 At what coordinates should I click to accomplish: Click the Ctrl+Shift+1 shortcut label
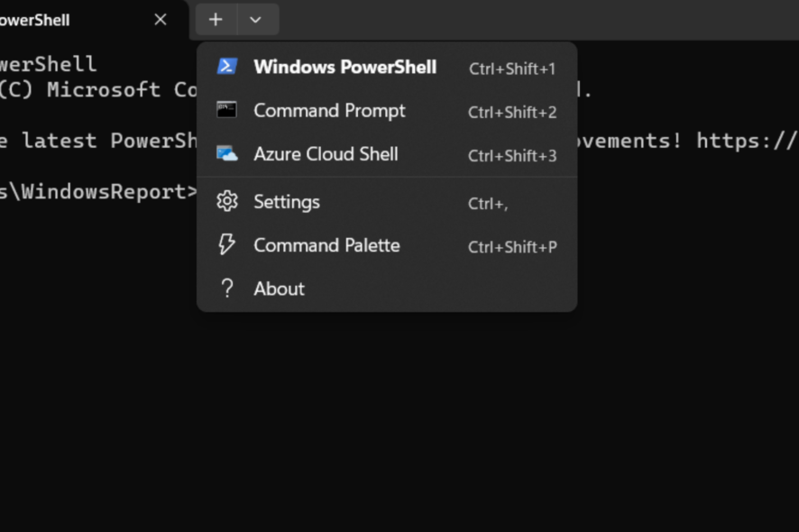(x=512, y=69)
